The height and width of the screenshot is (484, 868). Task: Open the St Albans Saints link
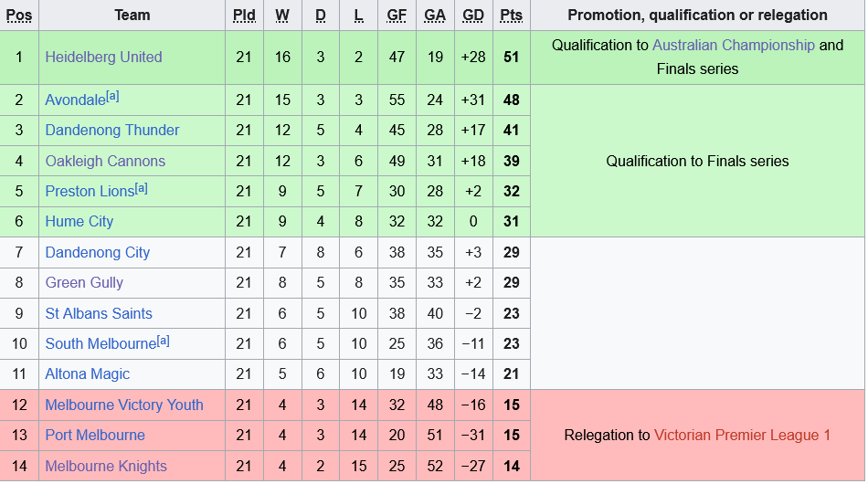pyautogui.click(x=99, y=313)
